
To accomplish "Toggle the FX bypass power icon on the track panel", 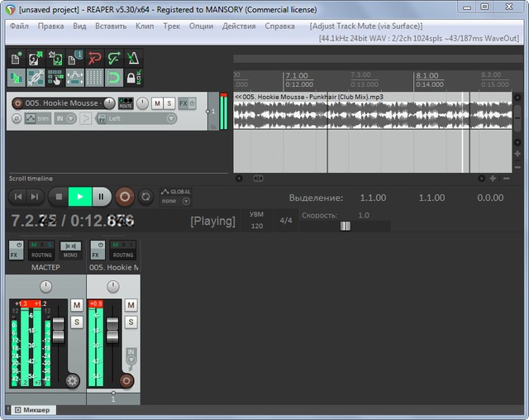I will click(192, 103).
